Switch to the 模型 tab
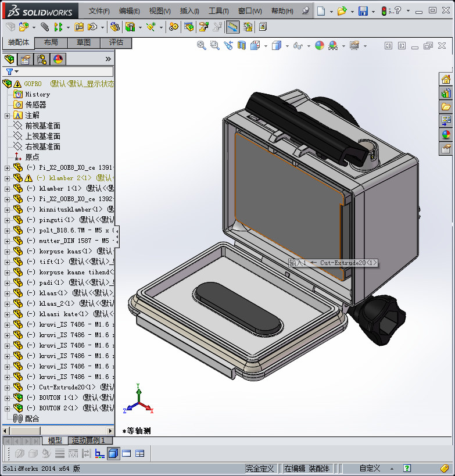The width and height of the screenshot is (455, 476). click(x=55, y=440)
